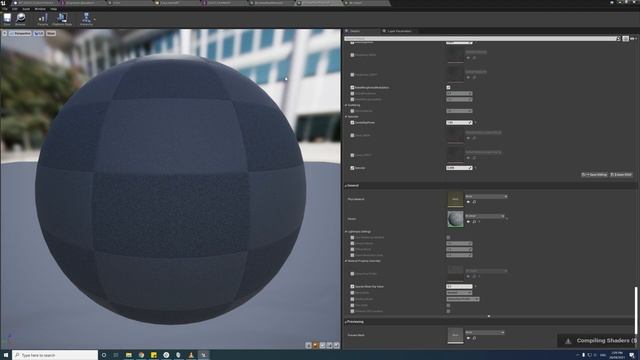Open the Edit menu
640x360 pixels.
coord(15,9)
